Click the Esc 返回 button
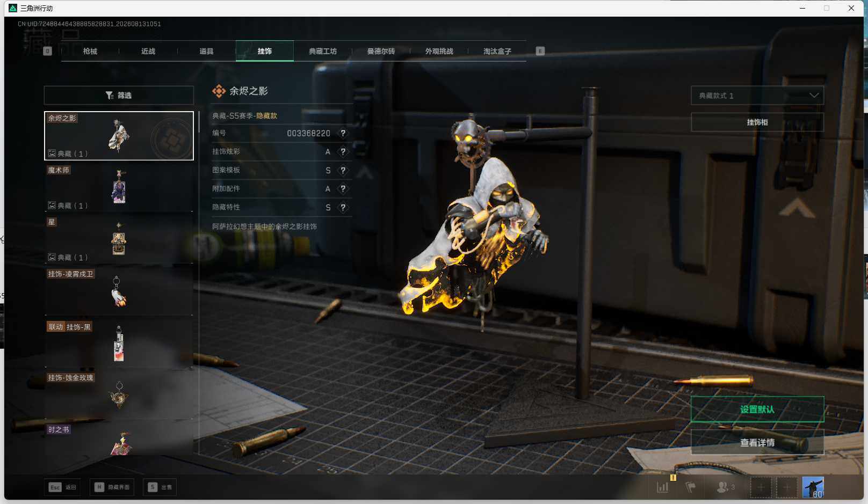This screenshot has height=504, width=868. tap(63, 487)
